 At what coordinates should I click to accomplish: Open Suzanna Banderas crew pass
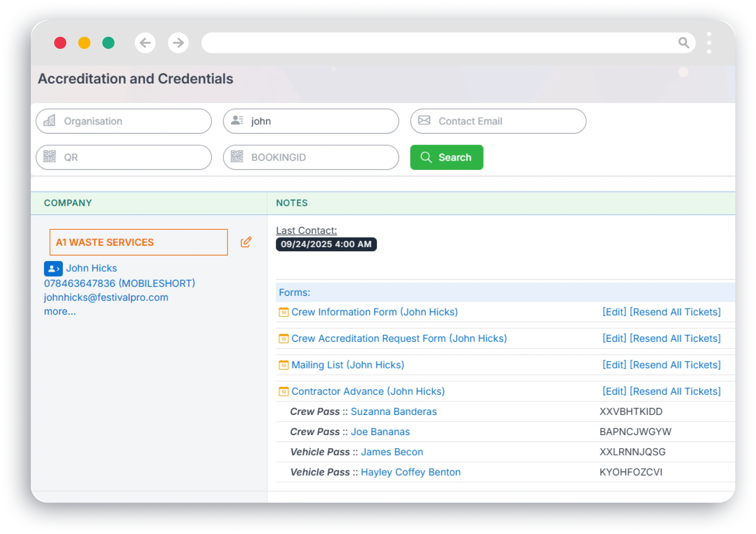(x=393, y=412)
